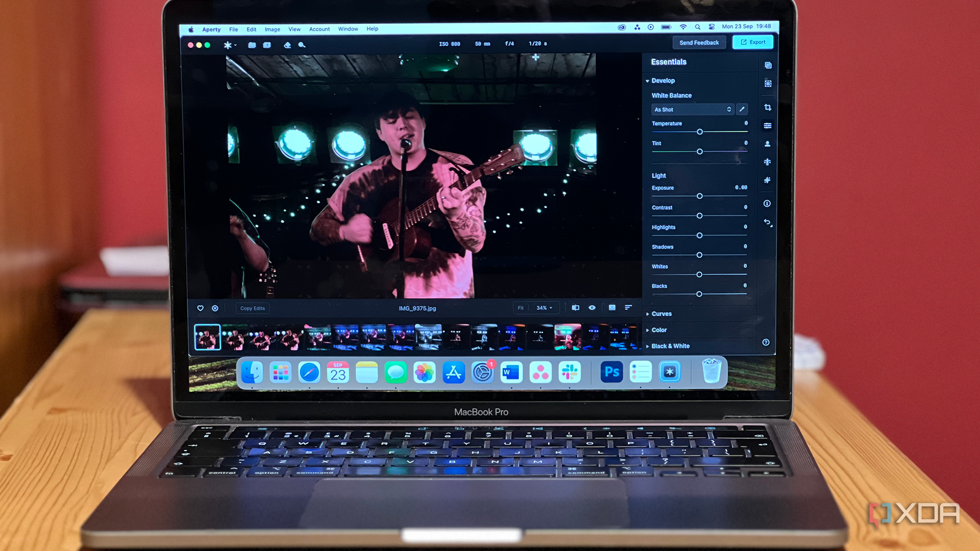Screen dimensions: 980x551
Task: Click the eraser icon in the top toolbar
Action: [288, 45]
